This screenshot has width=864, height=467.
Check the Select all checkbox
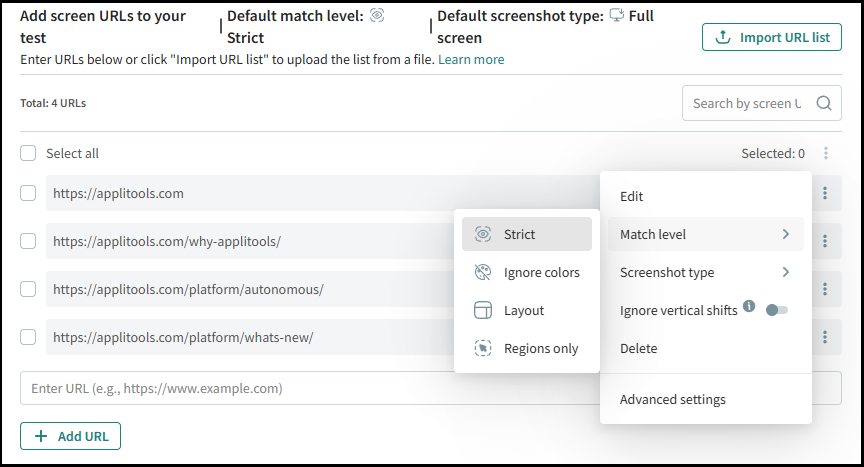(x=28, y=153)
